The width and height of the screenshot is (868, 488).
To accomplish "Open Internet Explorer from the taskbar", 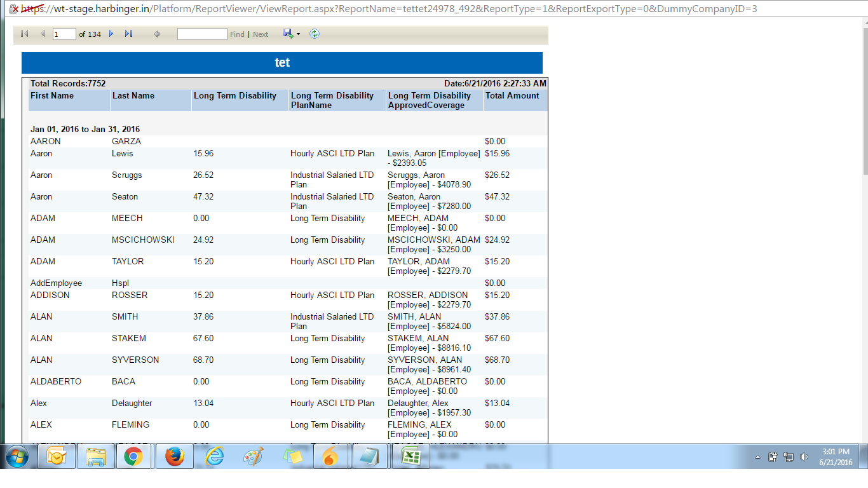I will point(214,457).
